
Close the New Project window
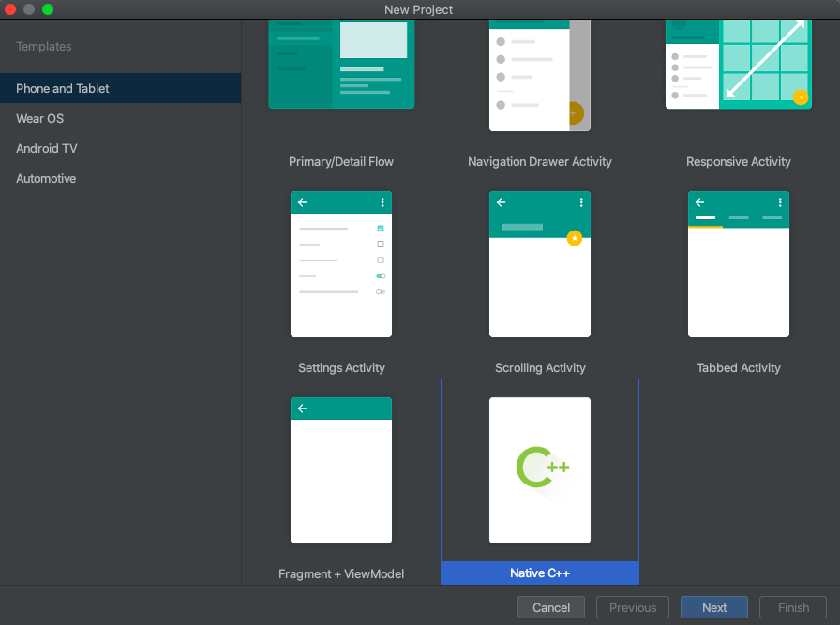(x=10, y=9)
